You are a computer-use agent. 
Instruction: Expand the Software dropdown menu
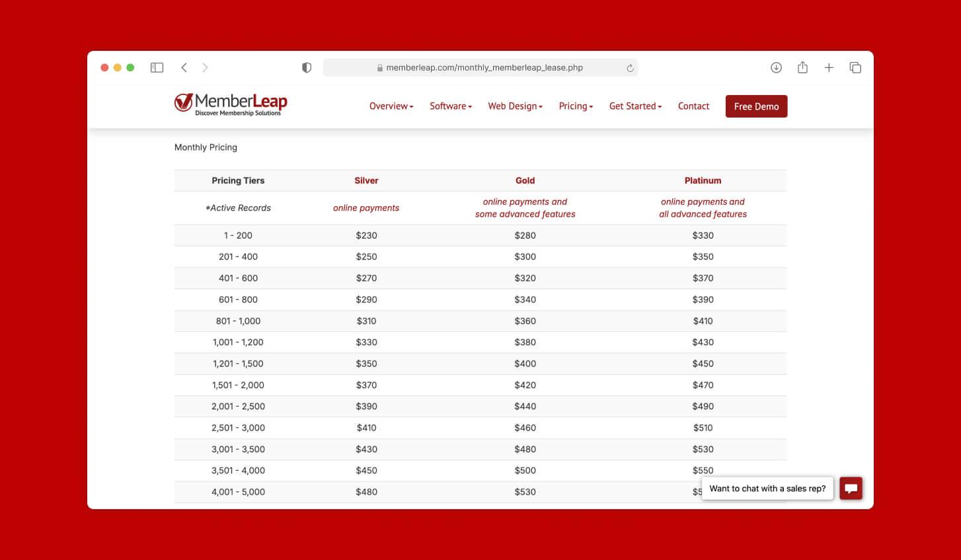(x=451, y=106)
